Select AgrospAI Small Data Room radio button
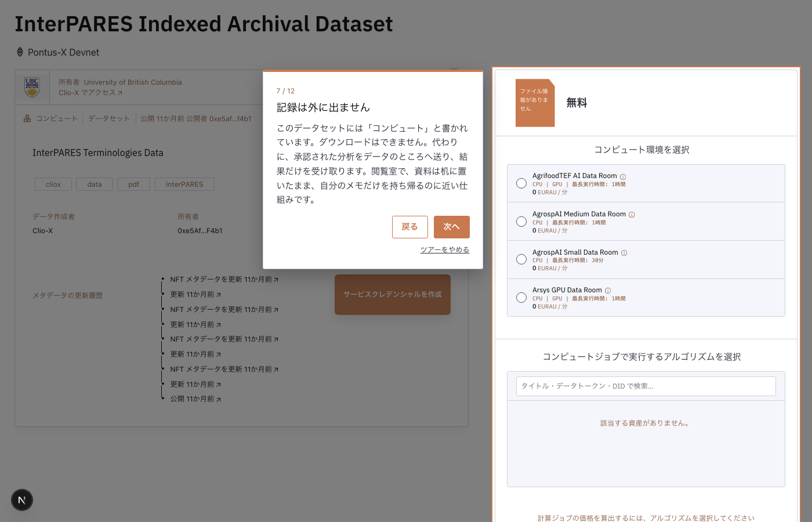 coord(521,259)
